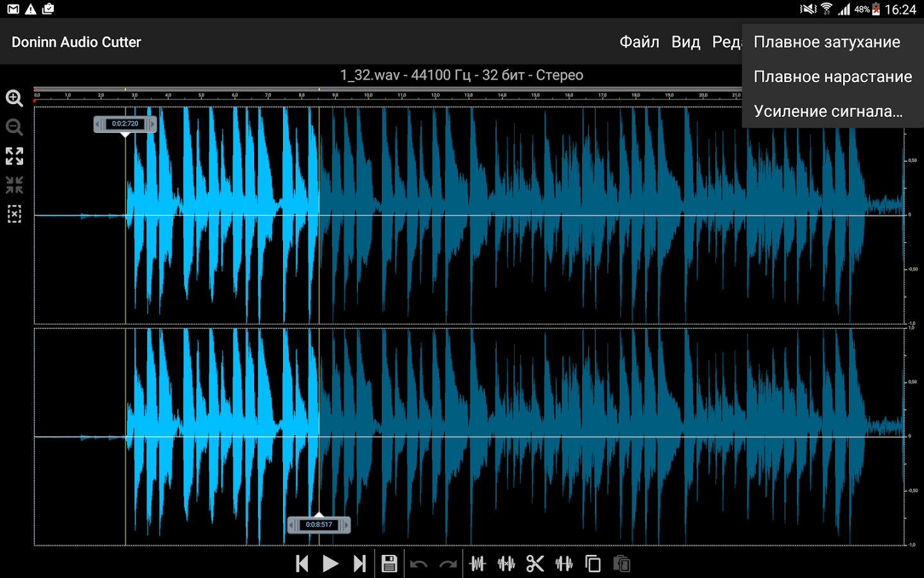The height and width of the screenshot is (578, 924).
Task: Clear the selection with dashed-box X icon
Action: pos(14,214)
